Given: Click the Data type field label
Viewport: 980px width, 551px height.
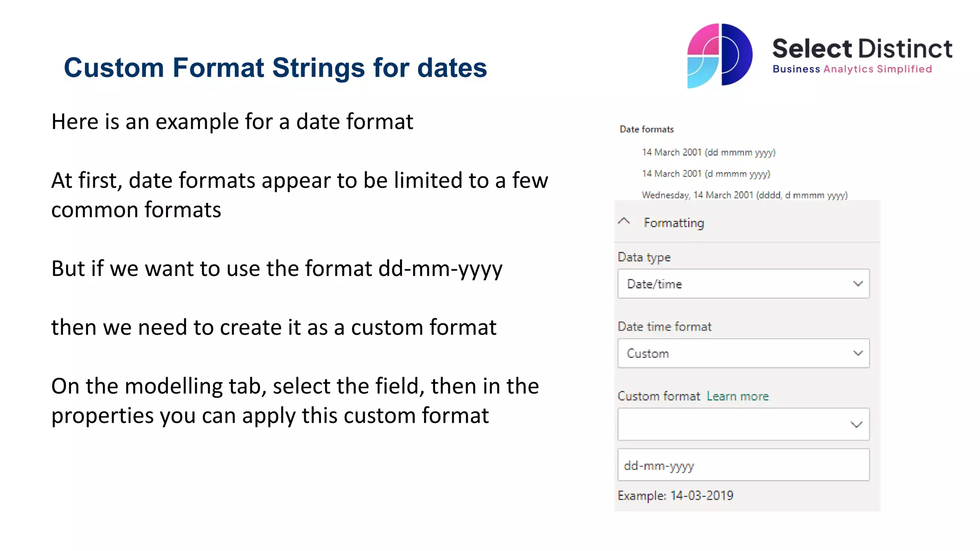Looking at the screenshot, I should pos(644,257).
